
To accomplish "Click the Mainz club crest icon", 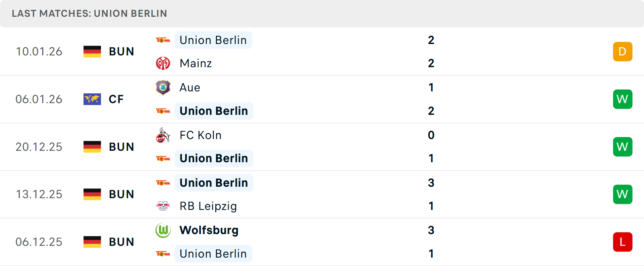I will (163, 63).
